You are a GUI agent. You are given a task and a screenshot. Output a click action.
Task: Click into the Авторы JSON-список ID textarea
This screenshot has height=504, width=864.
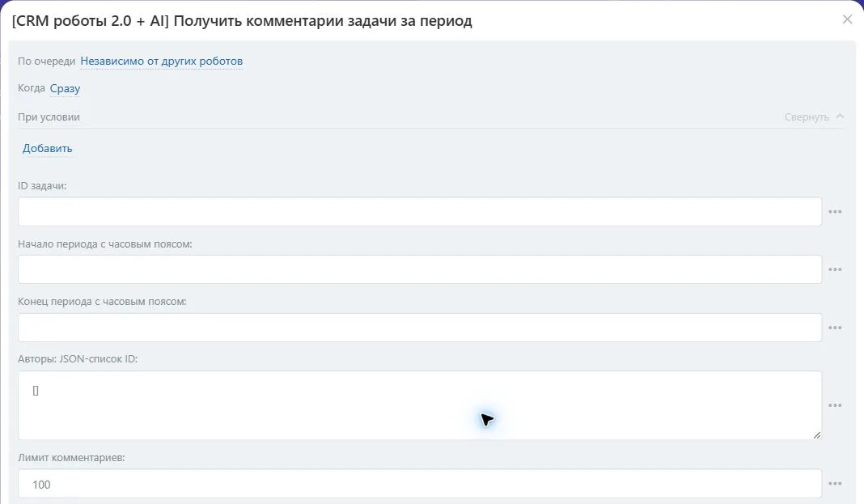pyautogui.click(x=420, y=405)
